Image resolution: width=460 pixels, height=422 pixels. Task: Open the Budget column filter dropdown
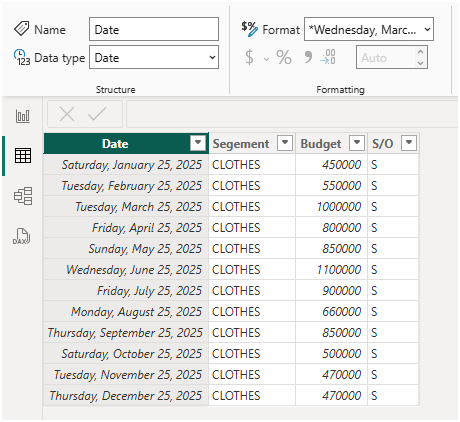(x=357, y=143)
